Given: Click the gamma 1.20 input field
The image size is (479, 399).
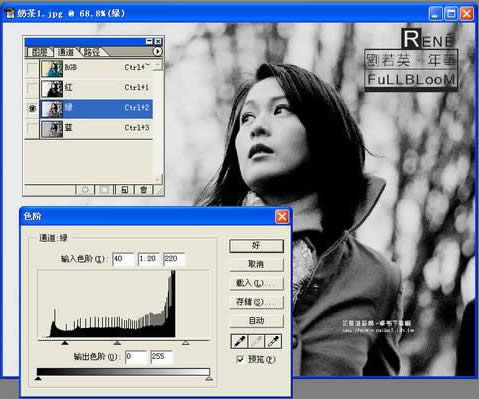Looking at the screenshot, I should [148, 259].
